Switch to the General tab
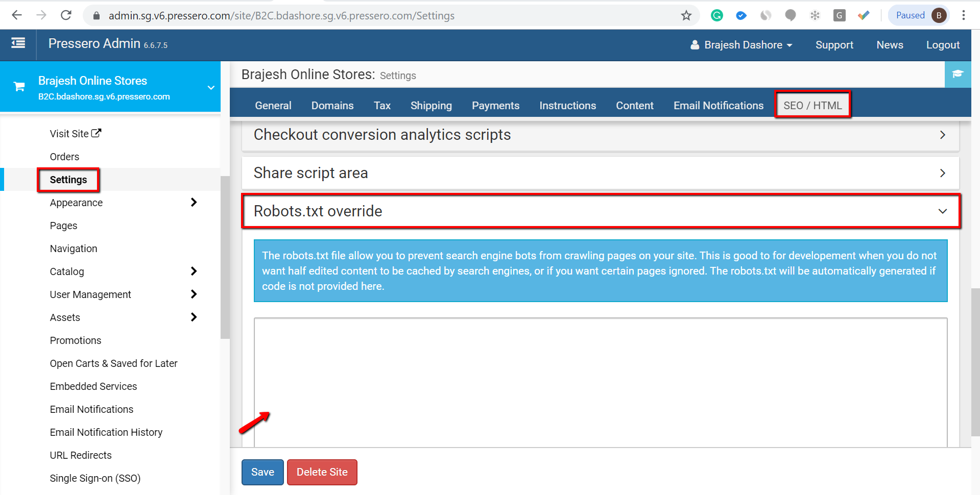Screen dimensions: 980x495 [273, 106]
